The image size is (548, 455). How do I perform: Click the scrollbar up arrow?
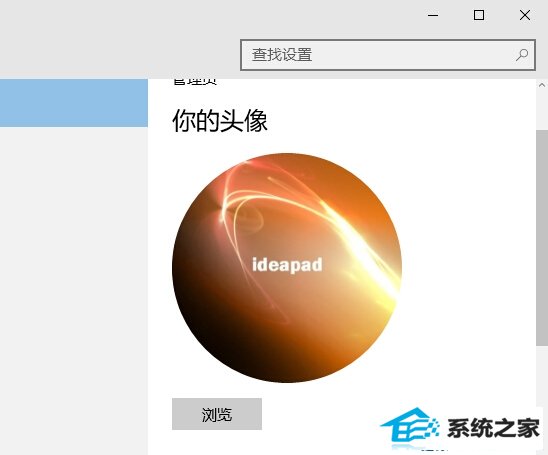tap(542, 85)
